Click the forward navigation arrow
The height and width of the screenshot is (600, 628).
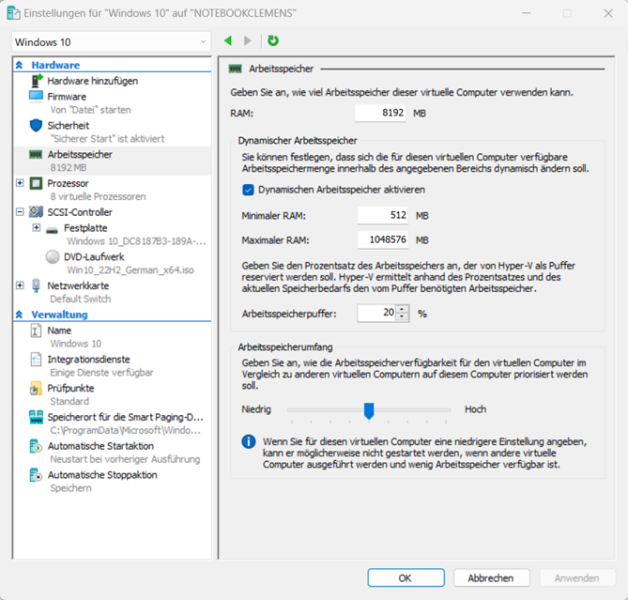[x=248, y=40]
